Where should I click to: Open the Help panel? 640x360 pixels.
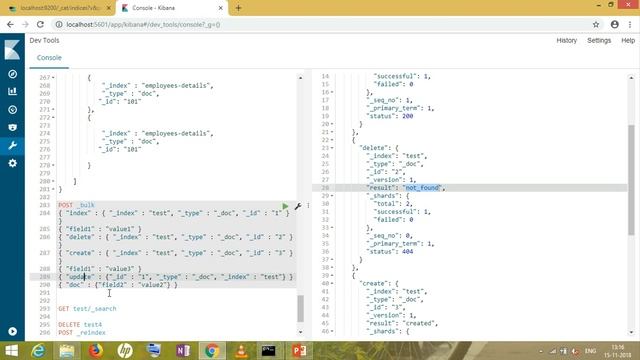tap(628, 40)
